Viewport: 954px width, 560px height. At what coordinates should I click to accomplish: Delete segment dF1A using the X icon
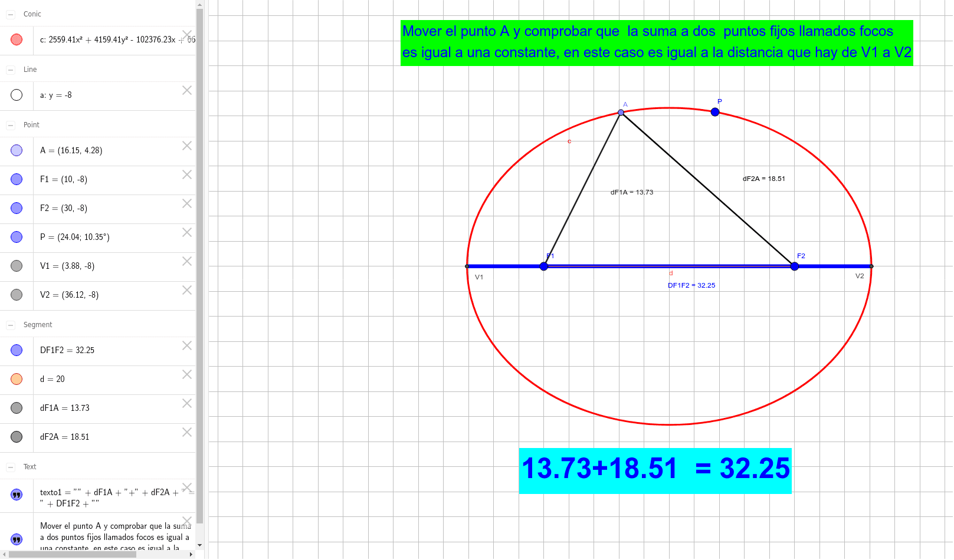pyautogui.click(x=187, y=403)
